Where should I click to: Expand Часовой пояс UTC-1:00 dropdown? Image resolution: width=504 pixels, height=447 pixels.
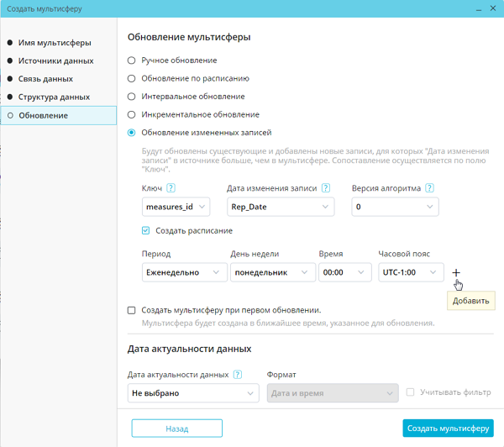[x=411, y=273]
